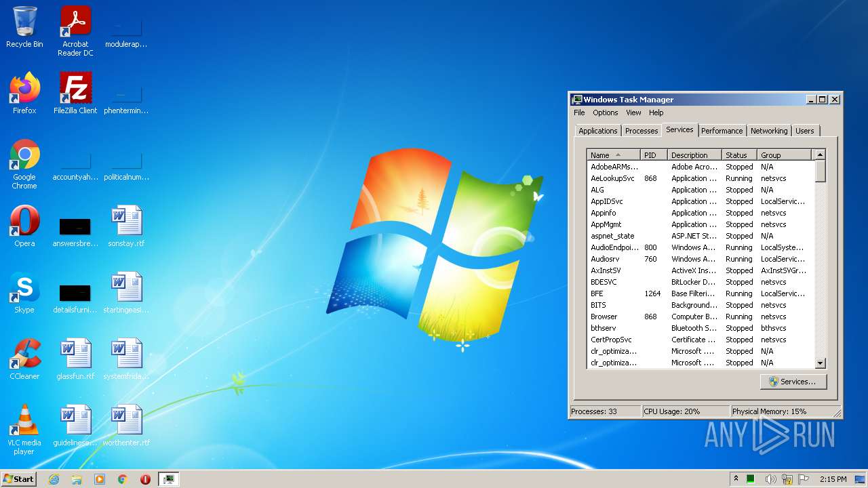Switch to the Applications tab
This screenshot has width=868, height=488.
click(x=598, y=131)
